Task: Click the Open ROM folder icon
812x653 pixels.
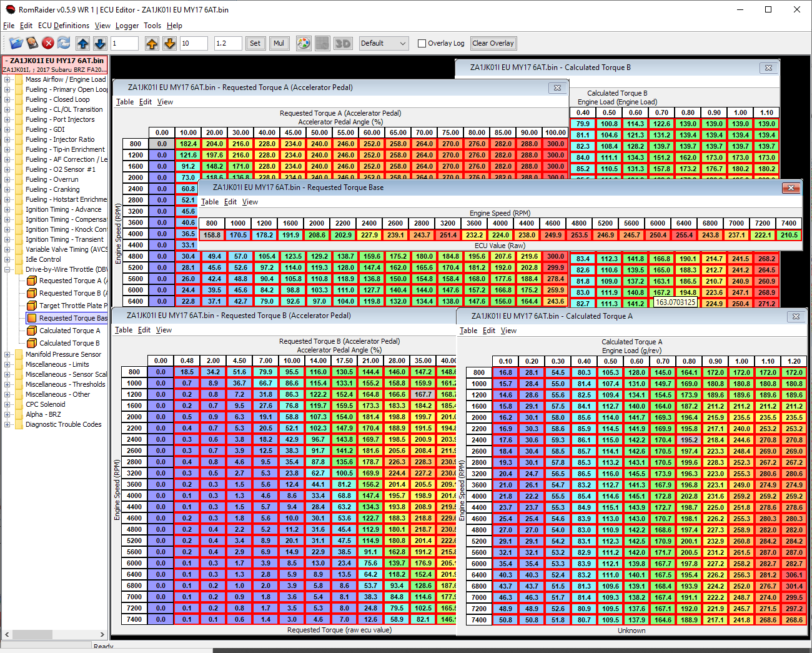Action: (x=16, y=43)
